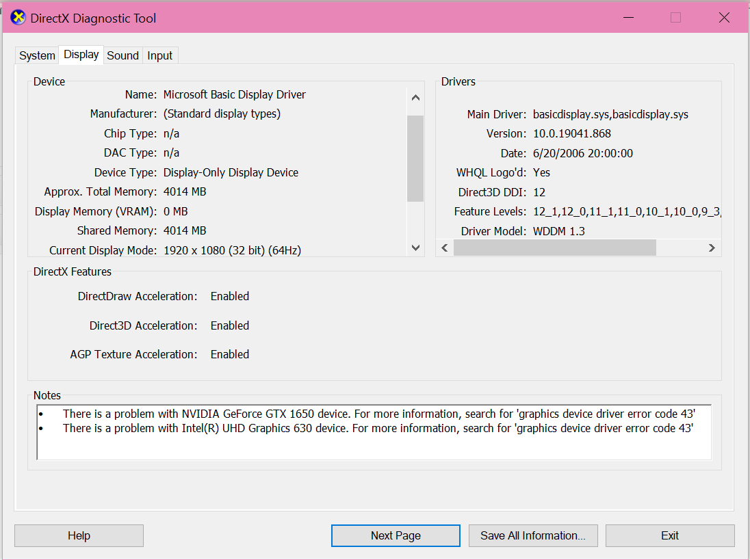Select 'Microsoft Basic Display Driver' name value
The height and width of the screenshot is (560, 750).
tap(234, 94)
